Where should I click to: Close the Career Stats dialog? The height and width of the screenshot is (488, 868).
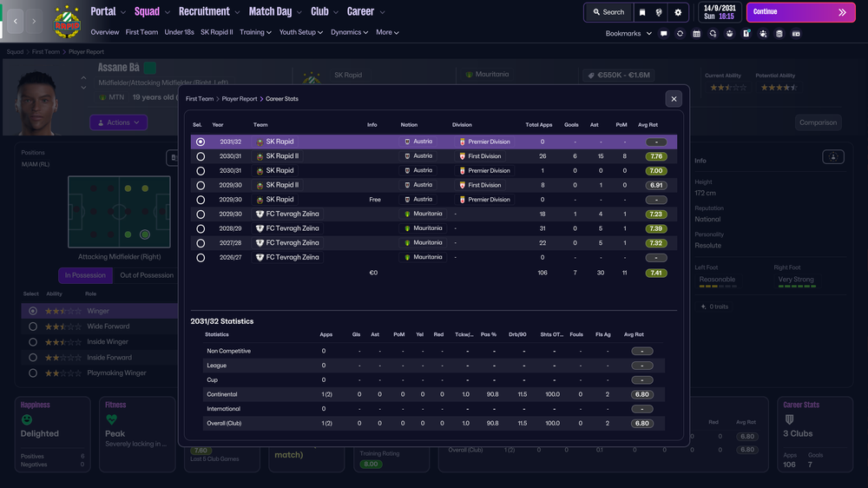(x=674, y=99)
